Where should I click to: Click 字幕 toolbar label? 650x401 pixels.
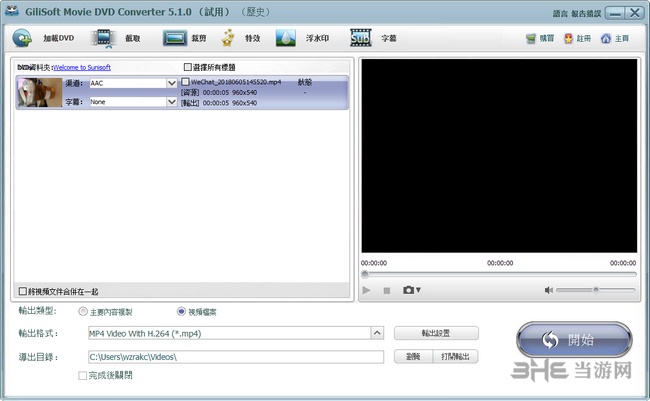(x=389, y=38)
